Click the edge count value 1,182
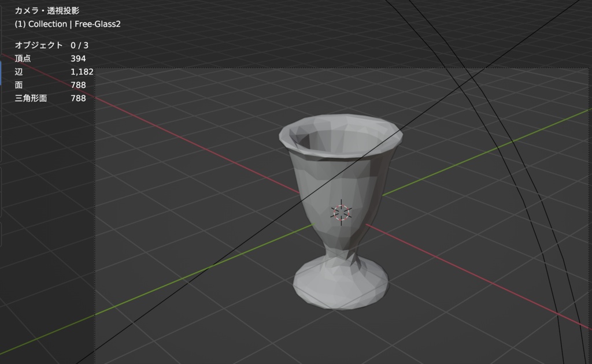This screenshot has width=592, height=364. [x=82, y=72]
